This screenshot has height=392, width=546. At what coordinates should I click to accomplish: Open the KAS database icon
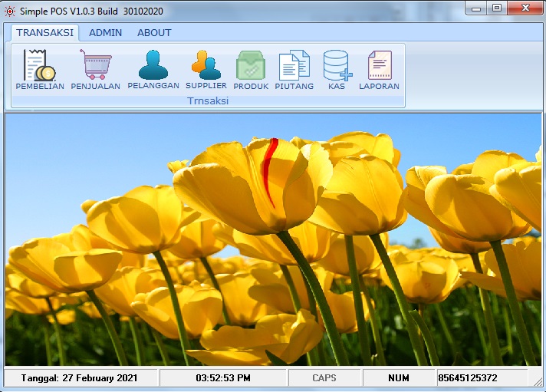pos(337,66)
